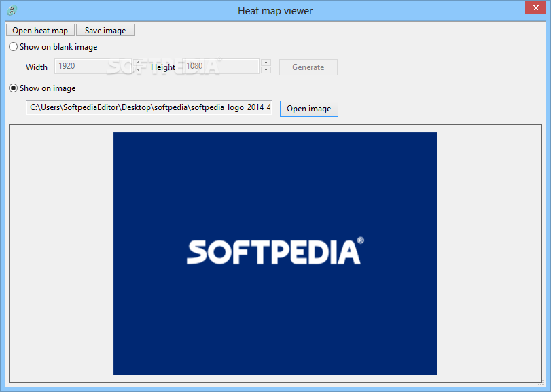Increase the Width spinner value
This screenshot has height=392, width=551.
pos(138,63)
